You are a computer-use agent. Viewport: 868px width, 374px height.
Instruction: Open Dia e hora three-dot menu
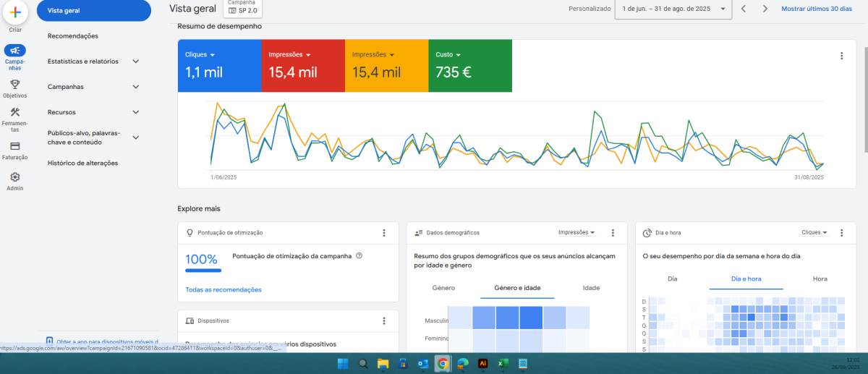coord(841,233)
